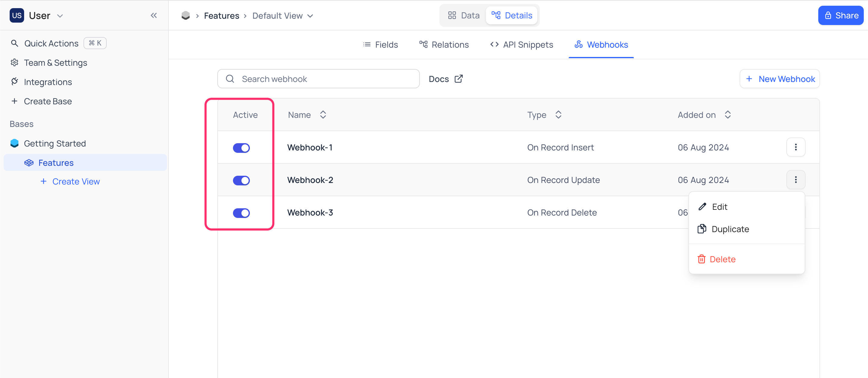Open the Docs external link
The width and height of the screenshot is (868, 378).
click(x=445, y=79)
